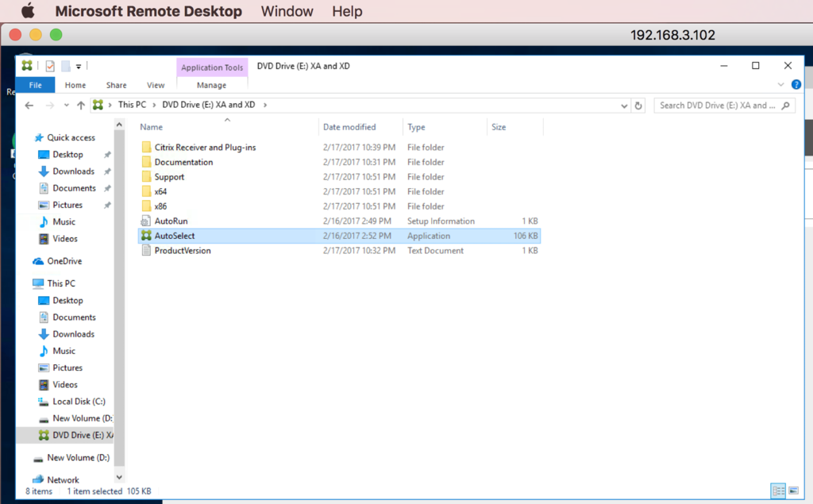The height and width of the screenshot is (504, 813).
Task: Select DVD Drive (E:) in navigation pane
Action: click(83, 435)
